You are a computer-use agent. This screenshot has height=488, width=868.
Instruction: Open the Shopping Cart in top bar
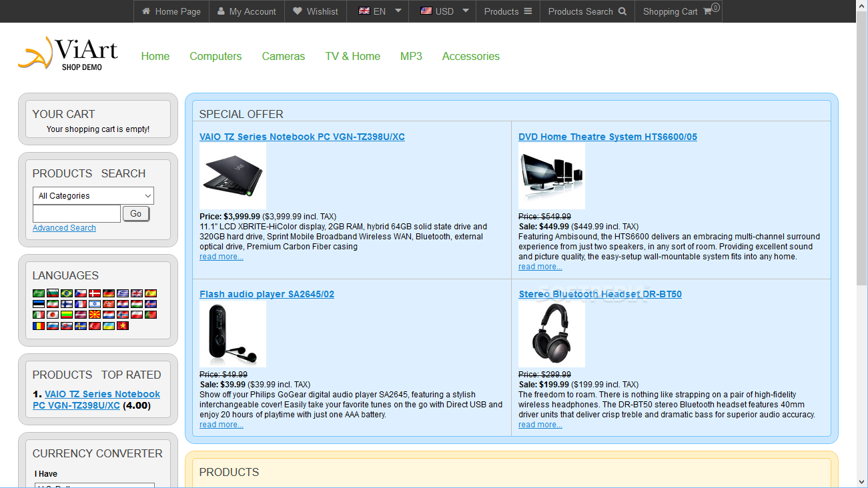(678, 11)
